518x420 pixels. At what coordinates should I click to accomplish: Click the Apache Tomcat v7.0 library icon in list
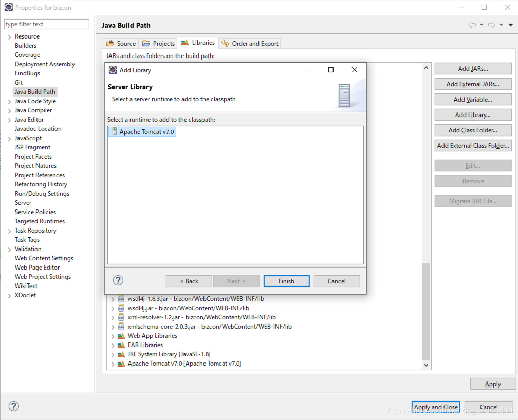tap(121, 364)
